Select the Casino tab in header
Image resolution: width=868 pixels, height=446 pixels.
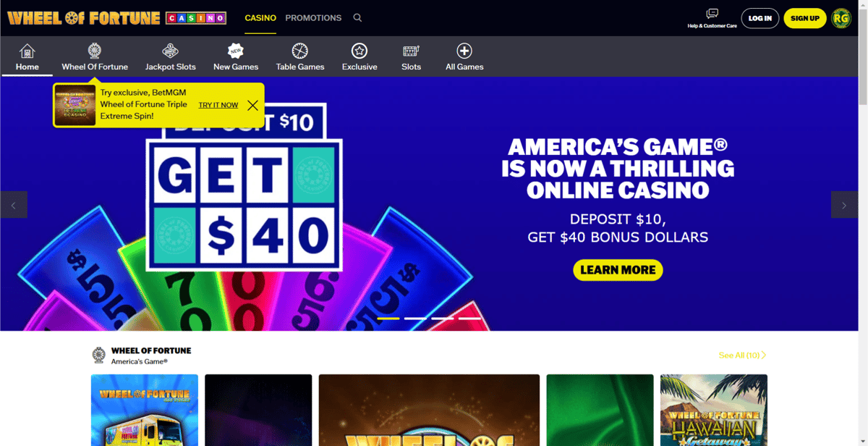(260, 18)
